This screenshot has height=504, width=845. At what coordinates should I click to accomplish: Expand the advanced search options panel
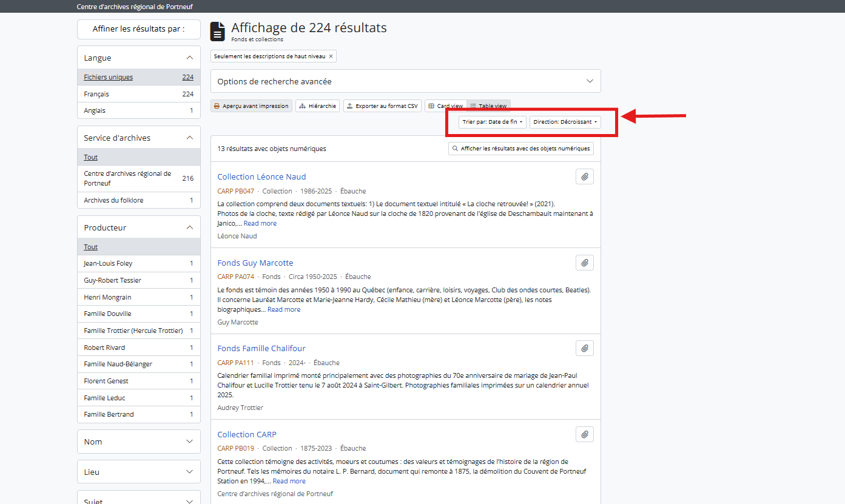point(405,81)
